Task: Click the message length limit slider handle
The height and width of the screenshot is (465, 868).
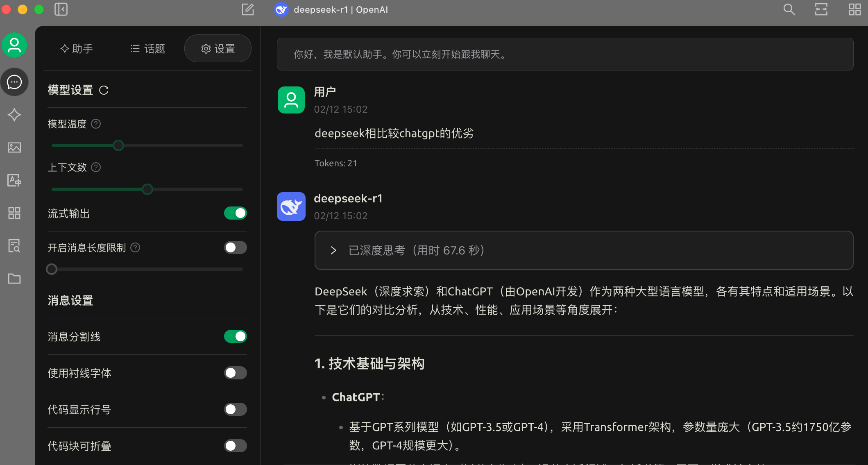Action: [x=52, y=269]
